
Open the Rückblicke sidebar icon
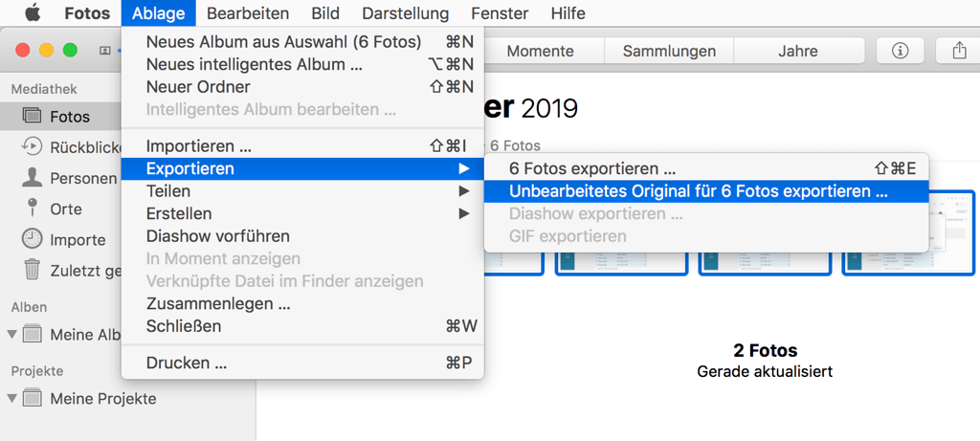(x=32, y=147)
